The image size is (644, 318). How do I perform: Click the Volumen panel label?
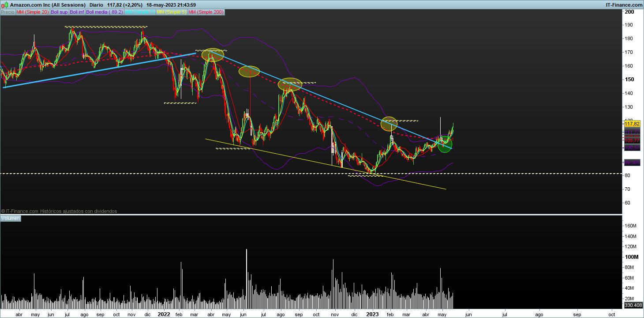11,218
